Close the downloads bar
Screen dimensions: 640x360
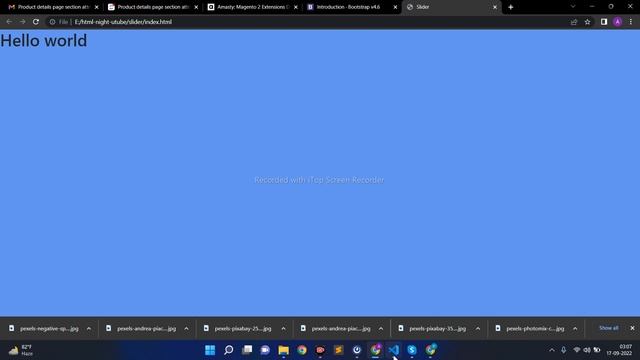tap(632, 328)
